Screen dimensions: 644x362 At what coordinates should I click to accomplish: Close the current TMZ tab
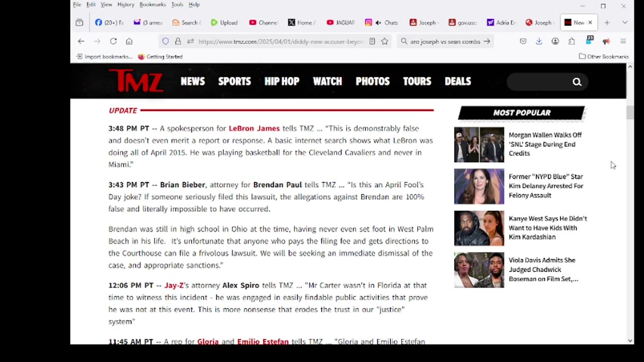coord(590,23)
